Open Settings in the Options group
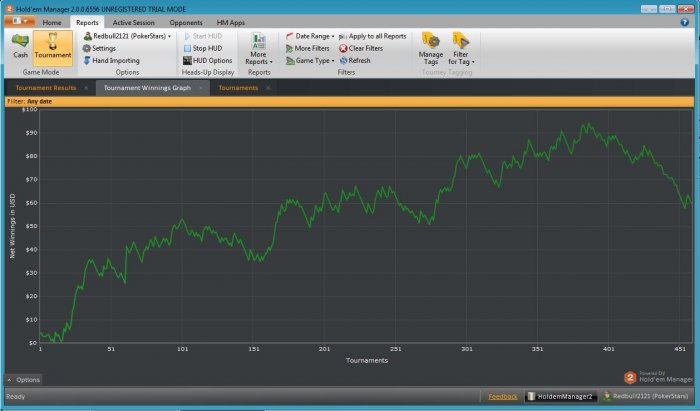The width and height of the screenshot is (700, 411). click(x=103, y=48)
